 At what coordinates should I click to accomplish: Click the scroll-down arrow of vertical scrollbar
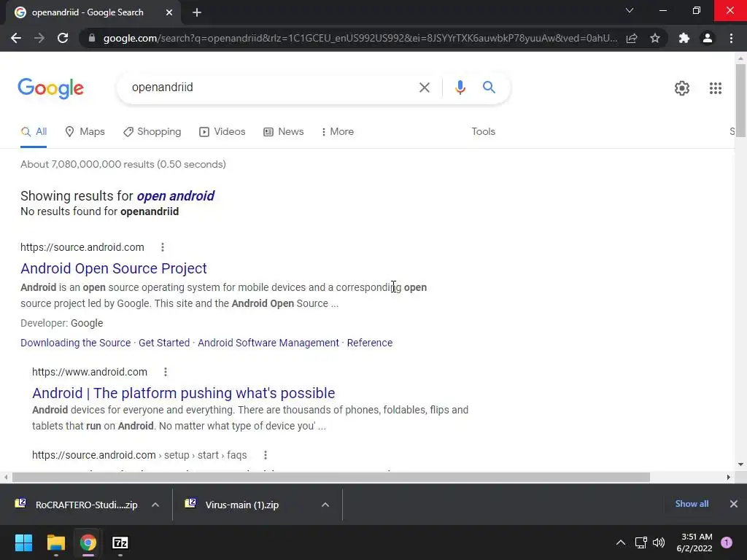[740, 464]
